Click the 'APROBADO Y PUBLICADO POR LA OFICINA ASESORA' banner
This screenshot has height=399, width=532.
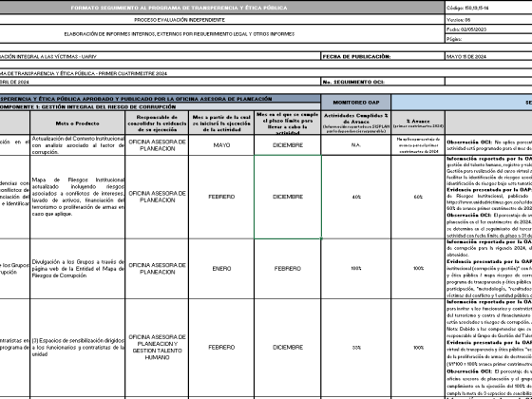pos(161,99)
